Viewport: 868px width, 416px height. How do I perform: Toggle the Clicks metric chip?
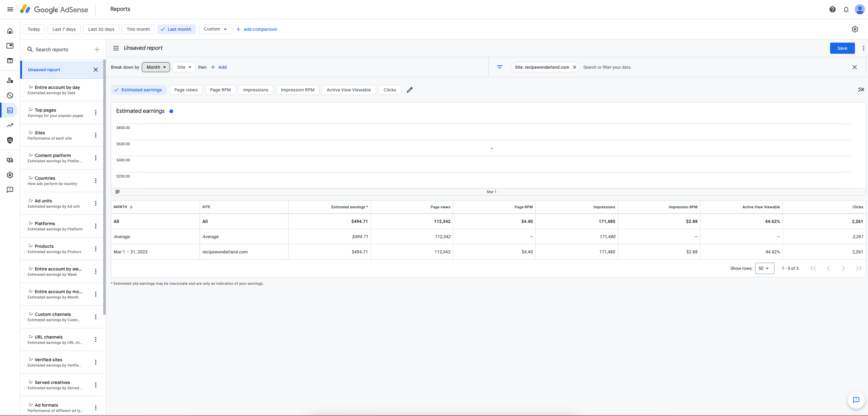tap(390, 90)
